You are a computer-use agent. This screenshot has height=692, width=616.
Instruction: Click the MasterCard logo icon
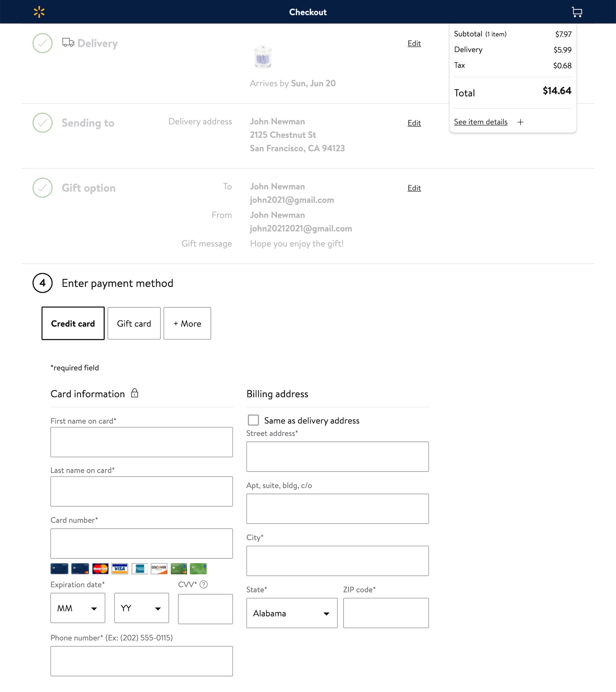click(x=100, y=568)
